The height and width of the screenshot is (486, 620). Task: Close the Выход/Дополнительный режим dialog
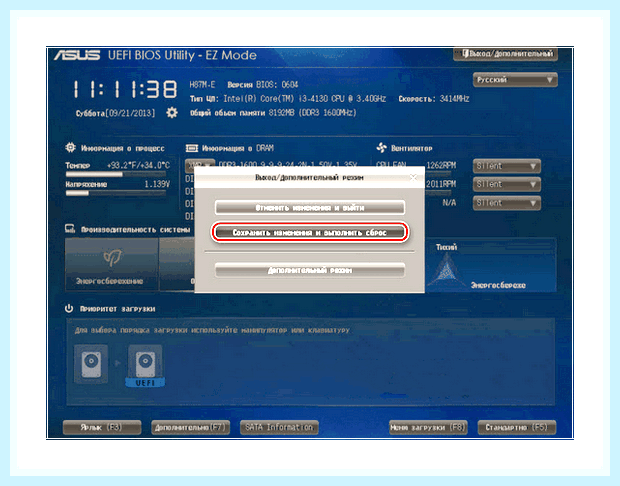pyautogui.click(x=414, y=178)
